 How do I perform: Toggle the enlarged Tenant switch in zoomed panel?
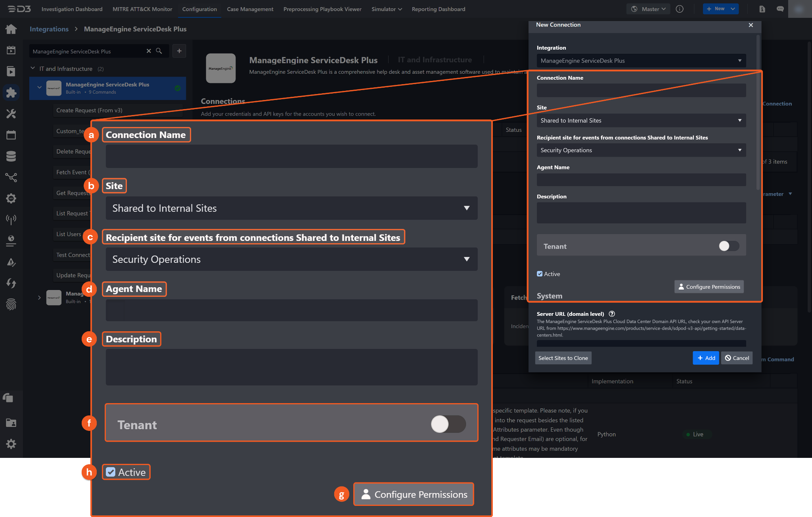tap(448, 424)
